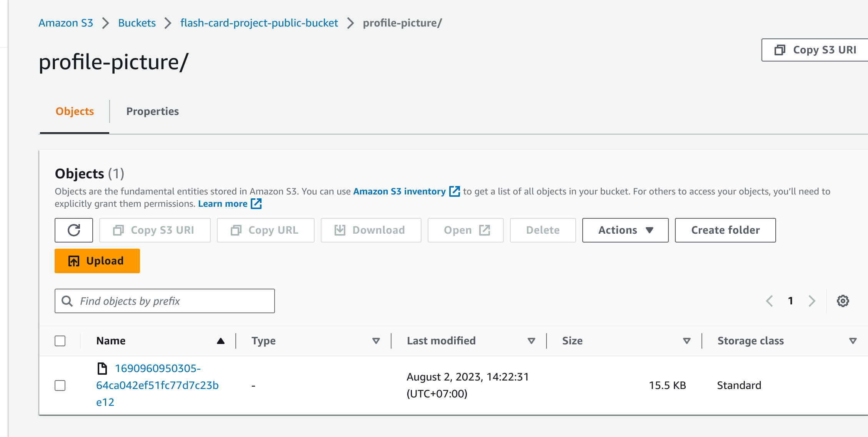The width and height of the screenshot is (868, 437).
Task: Open the Amazon S3 inventory external link icon
Action: [455, 191]
